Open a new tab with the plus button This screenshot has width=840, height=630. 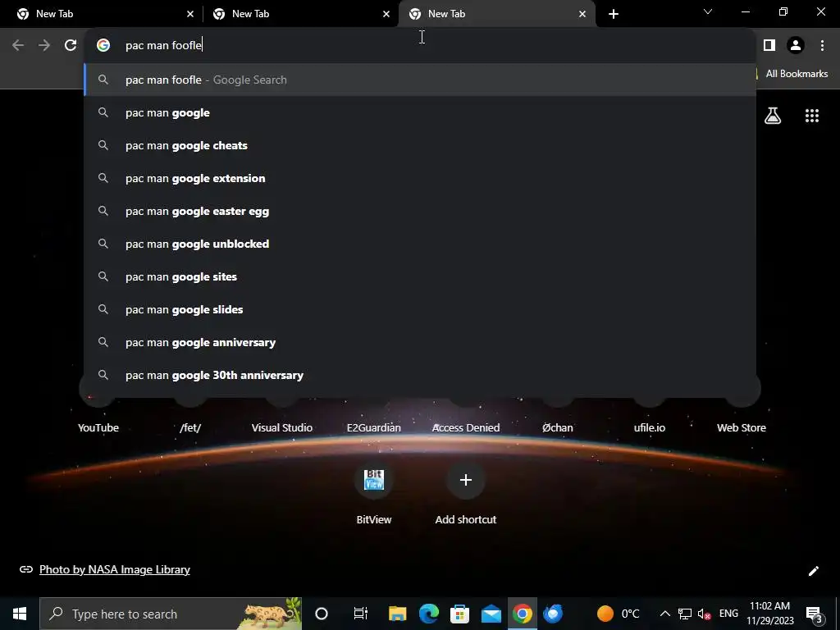[614, 14]
